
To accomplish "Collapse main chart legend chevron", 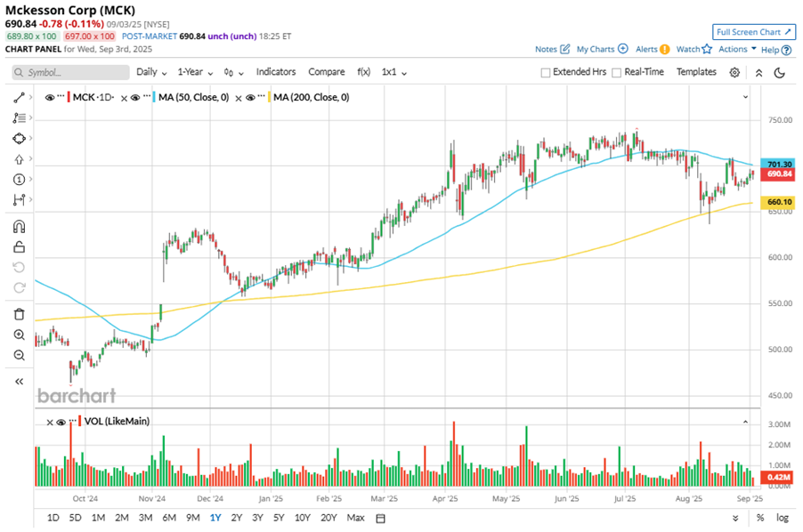I will (x=746, y=97).
